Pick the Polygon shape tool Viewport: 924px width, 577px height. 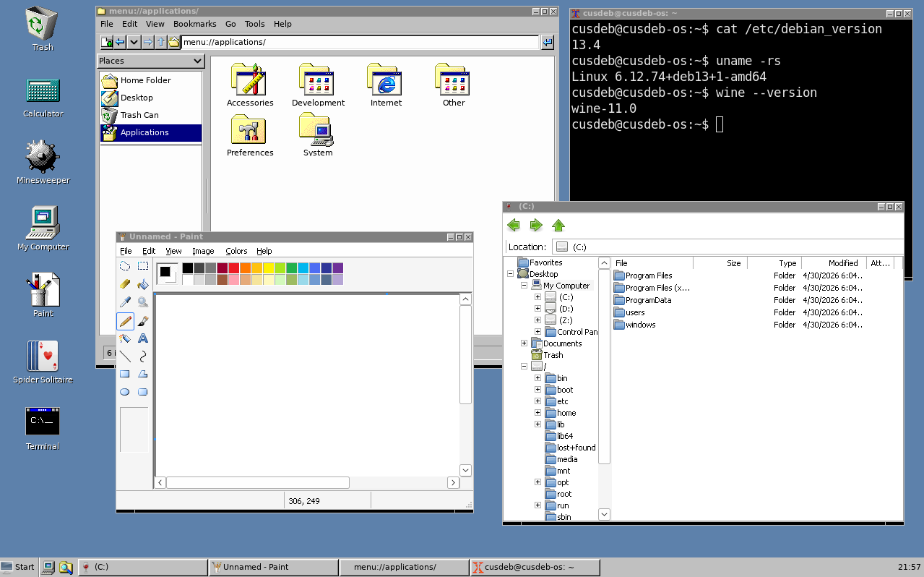click(143, 375)
